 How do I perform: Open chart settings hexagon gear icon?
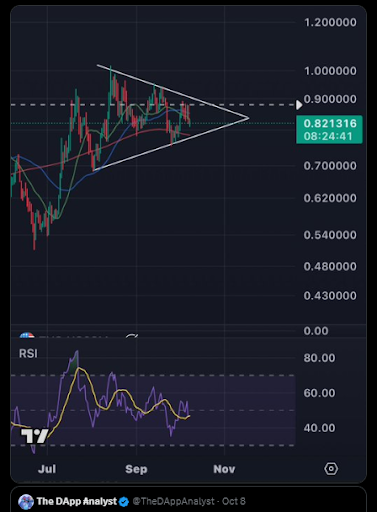(331, 468)
